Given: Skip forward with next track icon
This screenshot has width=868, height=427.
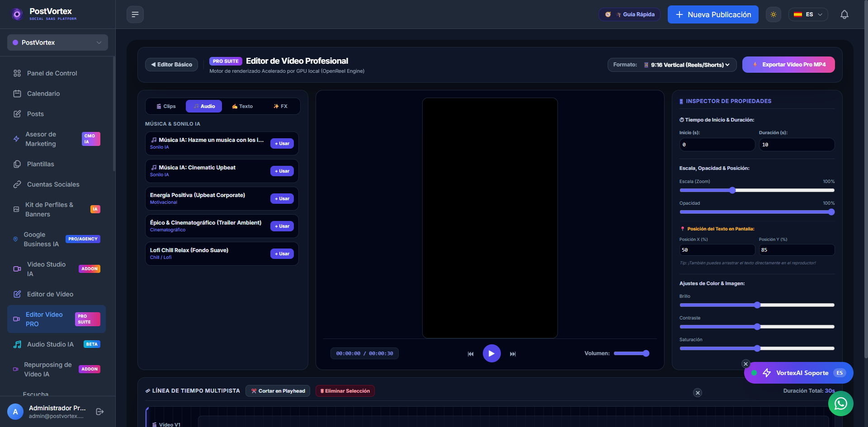Looking at the screenshot, I should tap(513, 354).
